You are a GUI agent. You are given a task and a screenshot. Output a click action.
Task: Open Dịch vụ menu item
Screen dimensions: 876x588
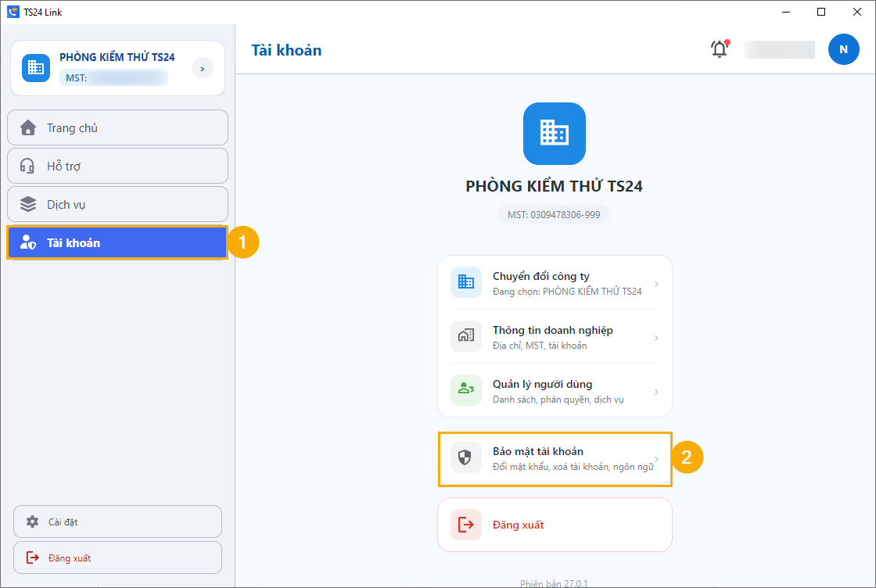click(117, 204)
